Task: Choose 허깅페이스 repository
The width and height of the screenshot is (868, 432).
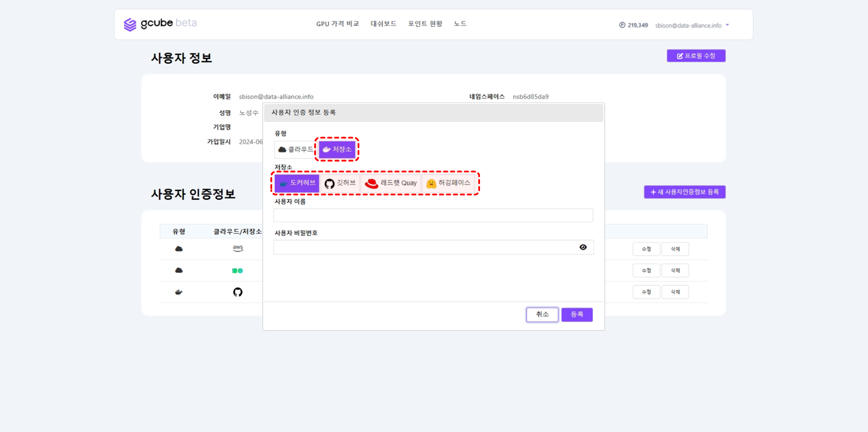Action: (x=449, y=183)
